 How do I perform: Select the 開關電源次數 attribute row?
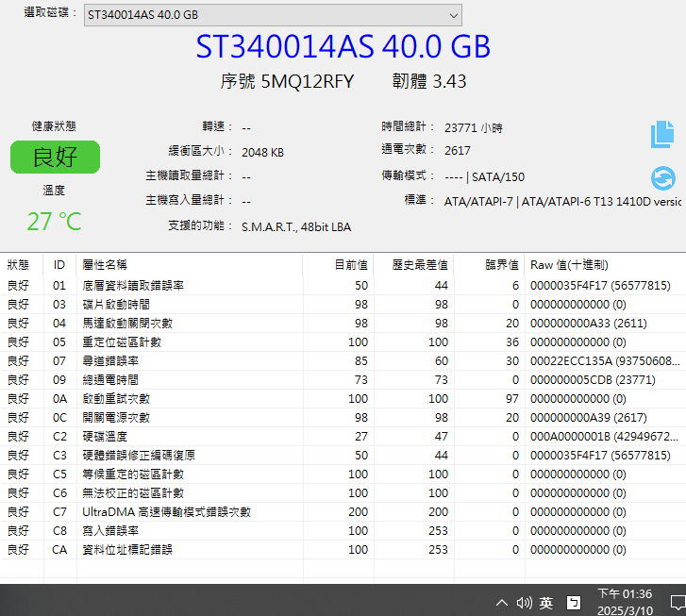(x=343, y=417)
